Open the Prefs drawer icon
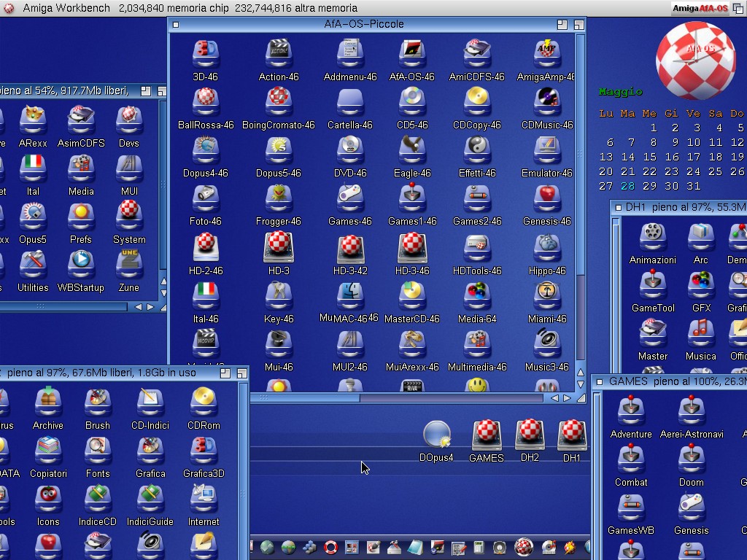Image resolution: width=747 pixels, height=560 pixels. 81,217
